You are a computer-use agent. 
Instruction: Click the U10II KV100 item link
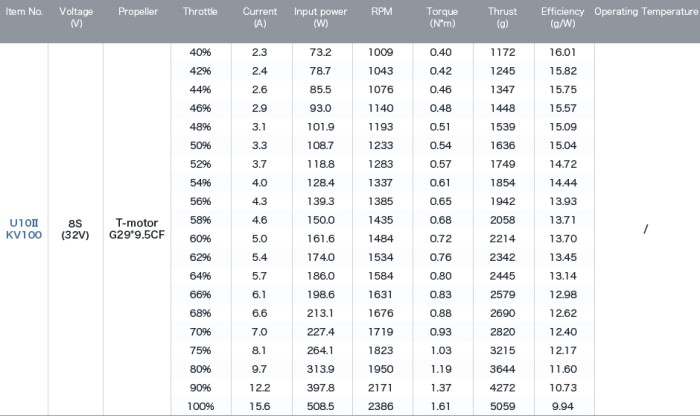point(24,229)
